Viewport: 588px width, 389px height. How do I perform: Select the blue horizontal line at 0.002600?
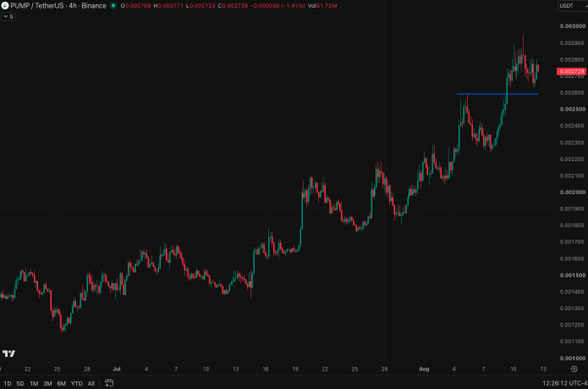(x=497, y=94)
